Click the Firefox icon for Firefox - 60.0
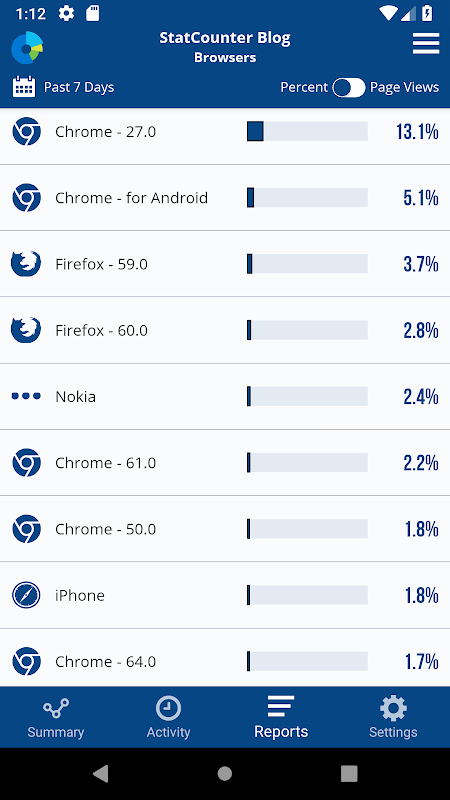Image resolution: width=450 pixels, height=800 pixels. tap(26, 330)
